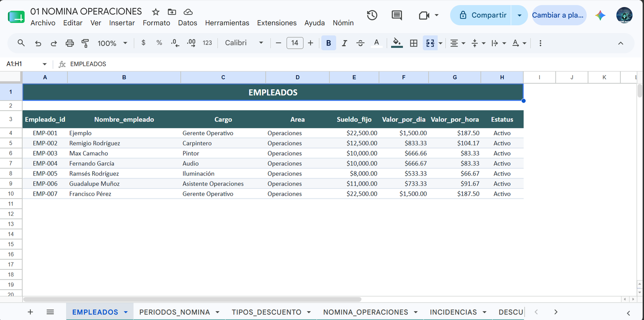Open the Extensiones menu
The height and width of the screenshot is (320, 644).
coord(277,23)
